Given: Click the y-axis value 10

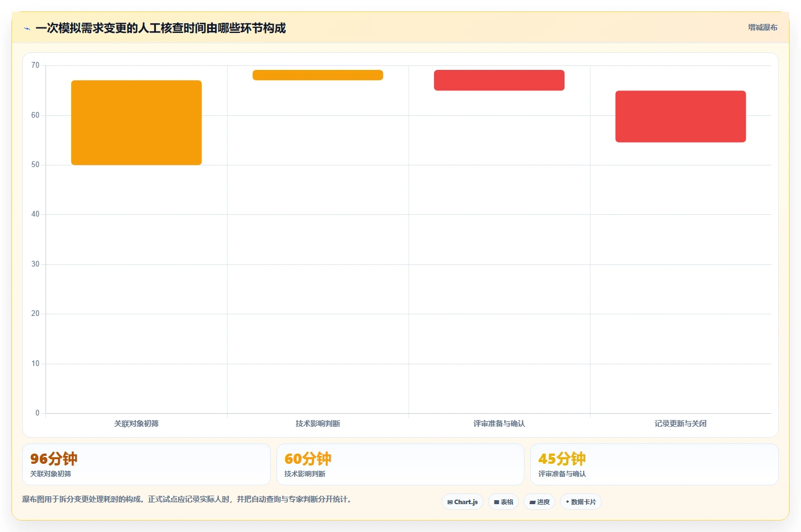Looking at the screenshot, I should 35,364.
